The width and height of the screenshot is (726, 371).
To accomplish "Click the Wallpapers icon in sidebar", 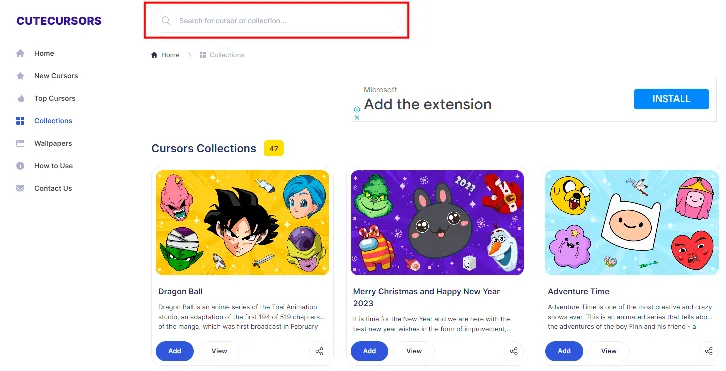I will (20, 143).
